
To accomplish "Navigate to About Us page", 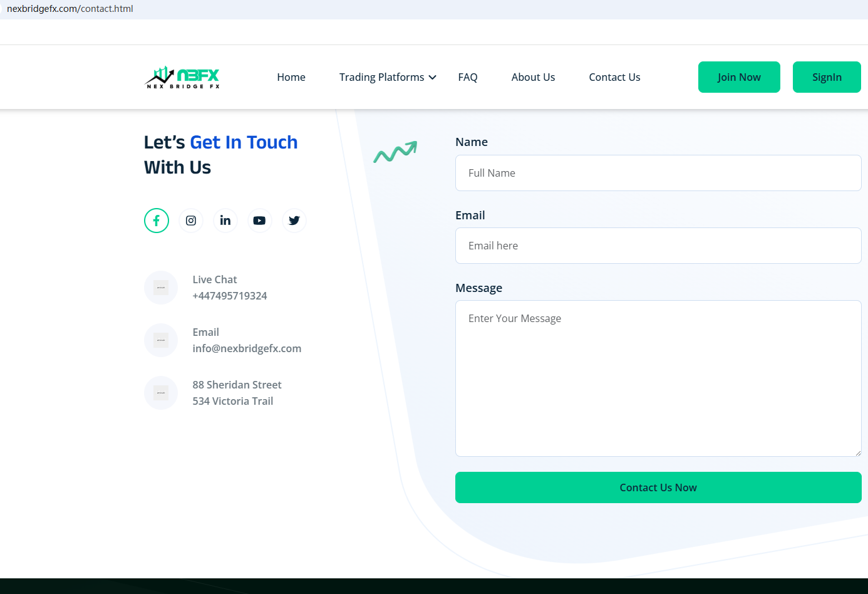I will tap(533, 77).
